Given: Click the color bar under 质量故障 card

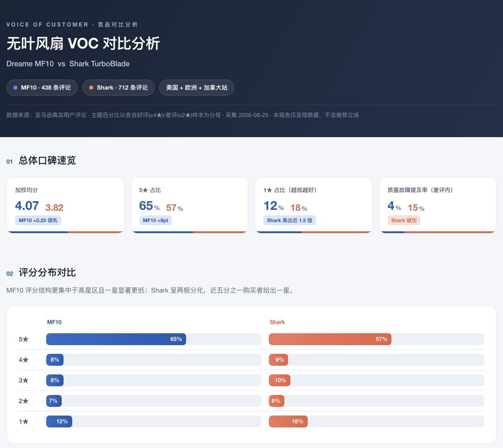Looking at the screenshot, I should click(x=438, y=232).
